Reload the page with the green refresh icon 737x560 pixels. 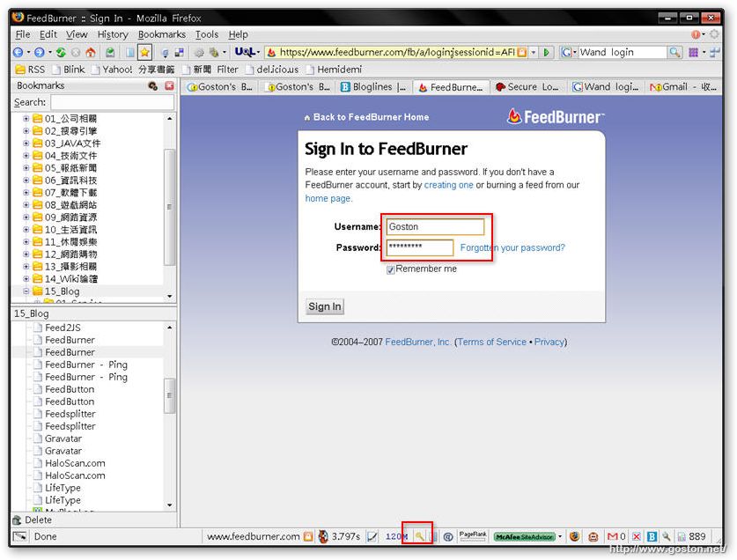coord(61,52)
